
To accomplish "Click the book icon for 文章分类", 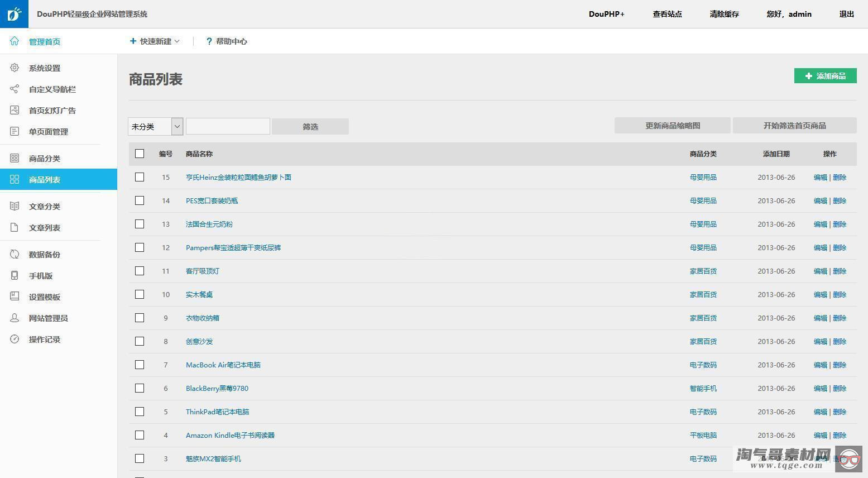I will 15,206.
